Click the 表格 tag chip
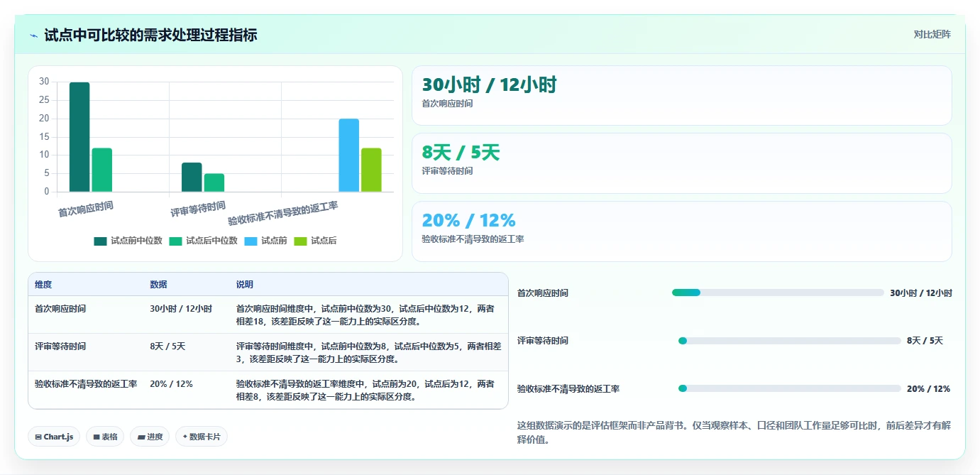 click(105, 437)
